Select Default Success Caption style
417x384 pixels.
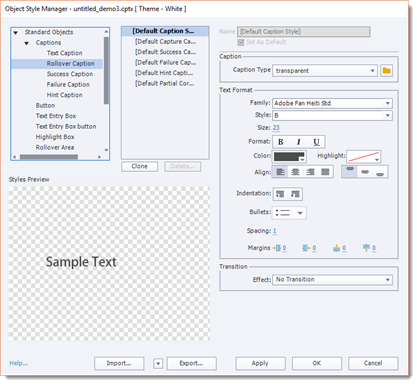pyautogui.click(x=165, y=52)
